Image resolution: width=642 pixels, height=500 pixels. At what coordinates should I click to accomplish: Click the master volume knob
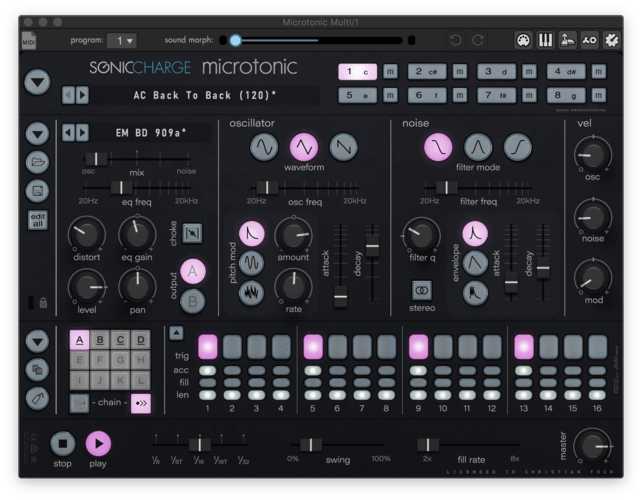tap(592, 447)
